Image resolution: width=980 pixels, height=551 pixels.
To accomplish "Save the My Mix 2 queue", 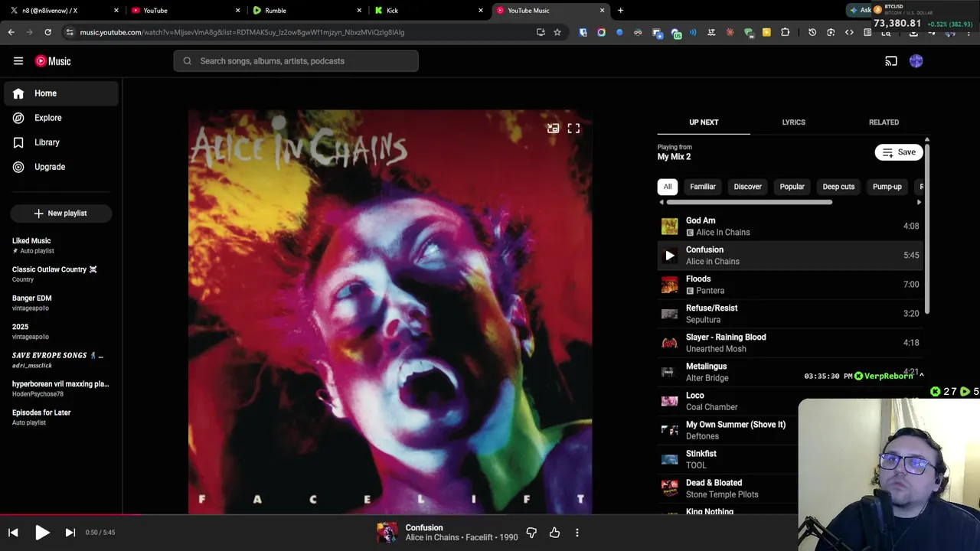I will [899, 152].
